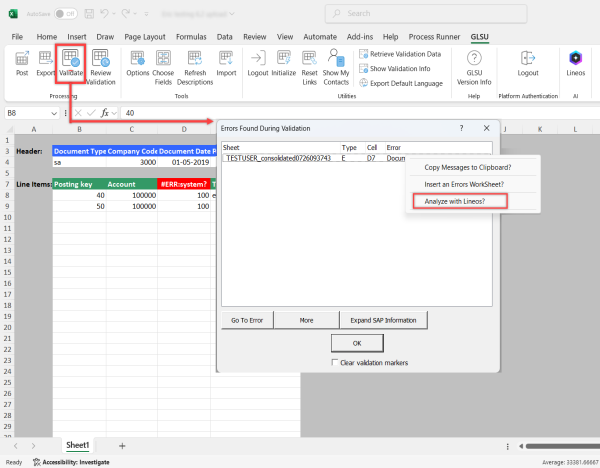Select the Posting key cell with 50

(x=80, y=206)
